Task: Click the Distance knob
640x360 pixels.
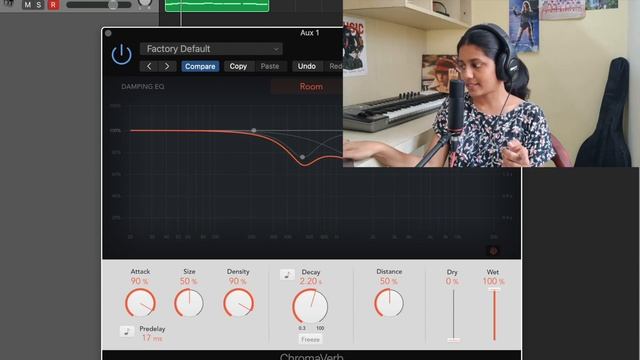Action: pyautogui.click(x=389, y=303)
